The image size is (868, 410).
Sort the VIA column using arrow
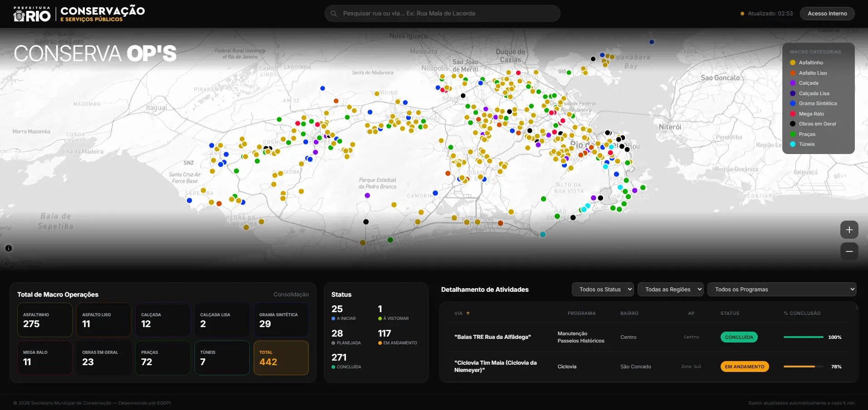coord(468,313)
